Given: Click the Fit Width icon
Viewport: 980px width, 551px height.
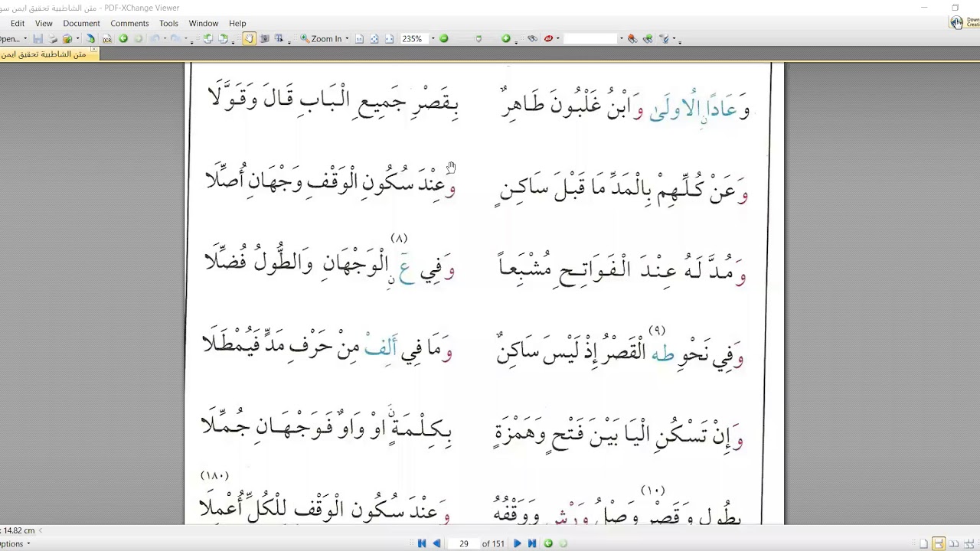Looking at the screenshot, I should coord(389,38).
